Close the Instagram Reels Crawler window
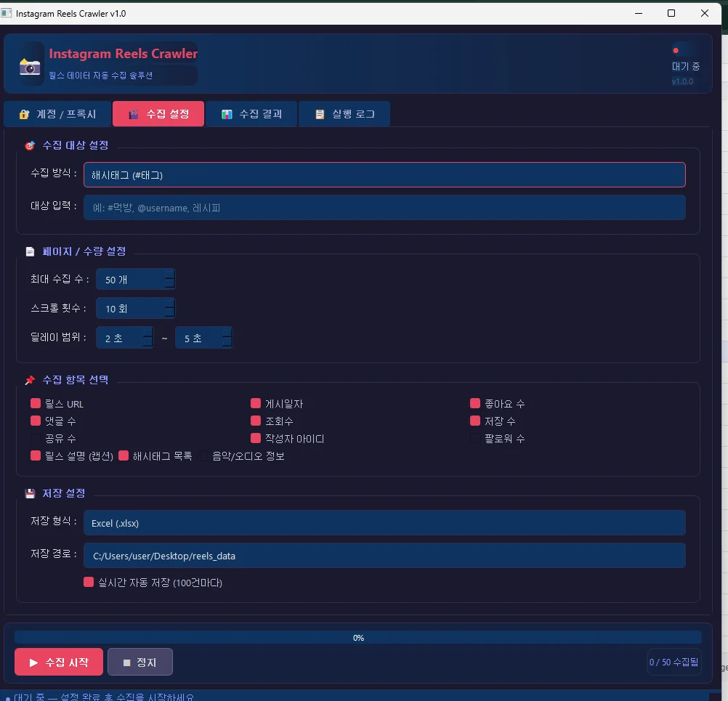Image resolution: width=728 pixels, height=701 pixels. point(704,13)
